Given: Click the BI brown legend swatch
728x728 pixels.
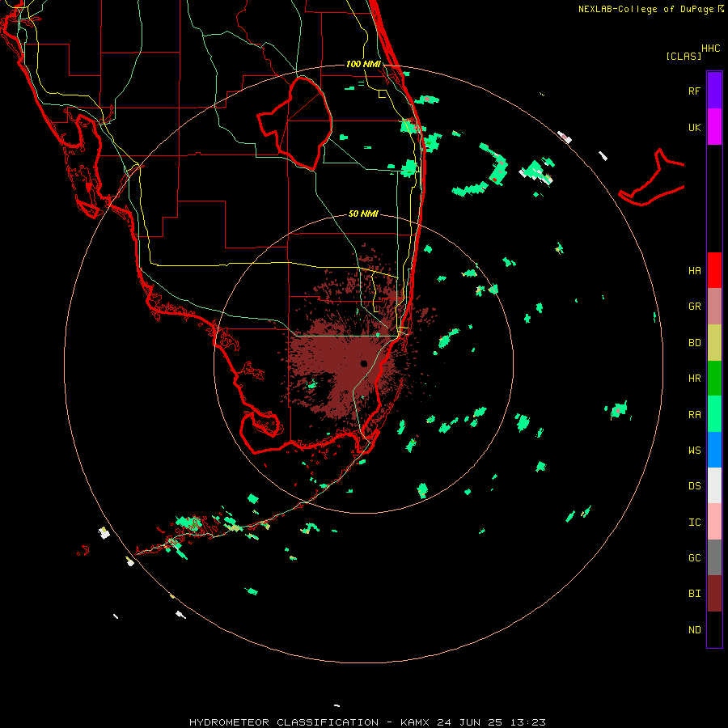Looking at the screenshot, I should tap(714, 594).
